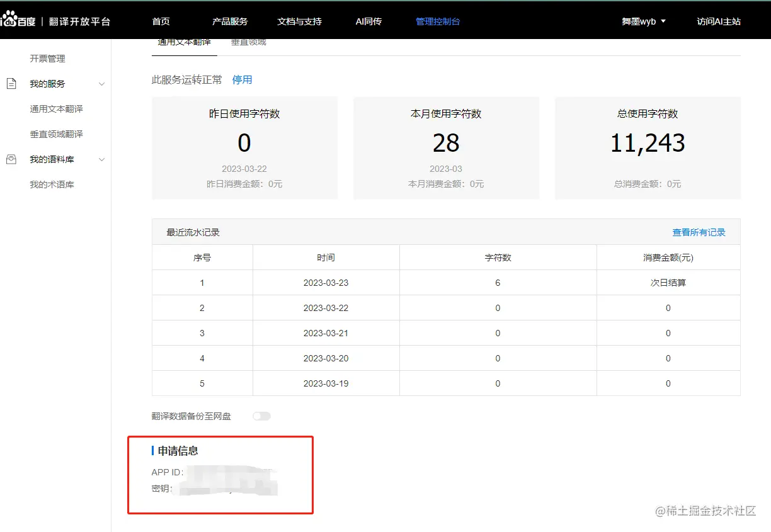The height and width of the screenshot is (532, 771).
Task: Click 序号 column header
Action: click(202, 258)
